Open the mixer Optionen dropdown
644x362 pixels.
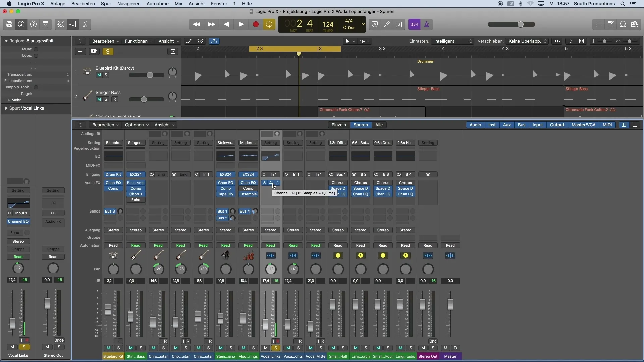point(137,125)
